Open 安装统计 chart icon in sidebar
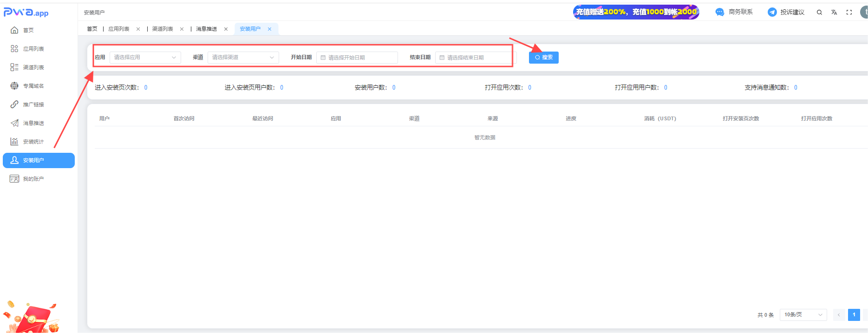Viewport: 868px width, 333px height. 14,142
